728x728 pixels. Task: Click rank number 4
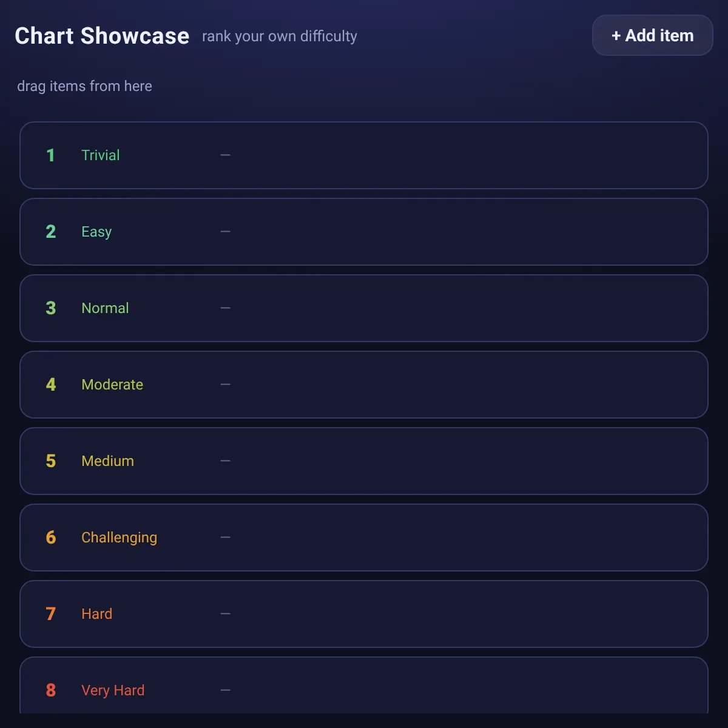(51, 385)
